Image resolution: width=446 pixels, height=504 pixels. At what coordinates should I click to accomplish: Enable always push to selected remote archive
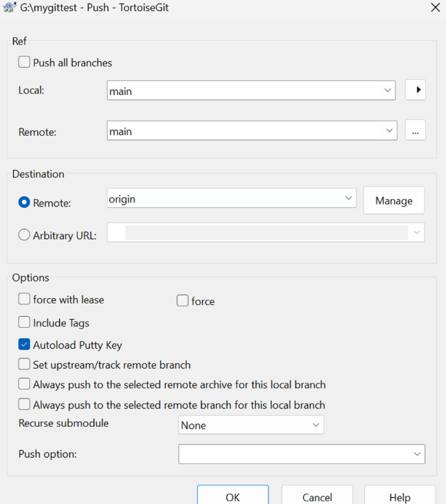click(x=24, y=384)
